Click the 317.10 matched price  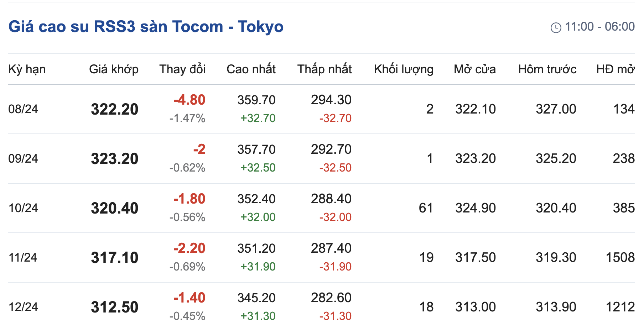[x=114, y=257]
